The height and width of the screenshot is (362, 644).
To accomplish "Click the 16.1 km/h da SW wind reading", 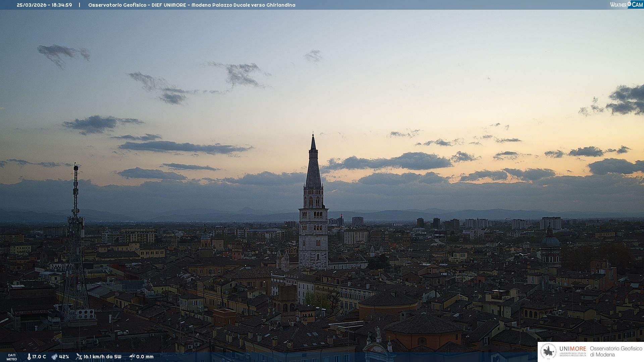I will pos(102,357).
